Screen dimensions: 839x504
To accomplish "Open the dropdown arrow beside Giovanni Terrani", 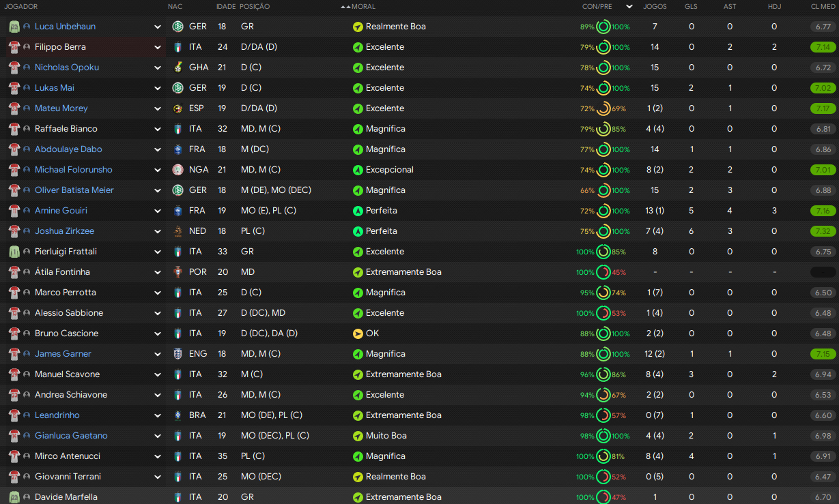I will pos(158,477).
